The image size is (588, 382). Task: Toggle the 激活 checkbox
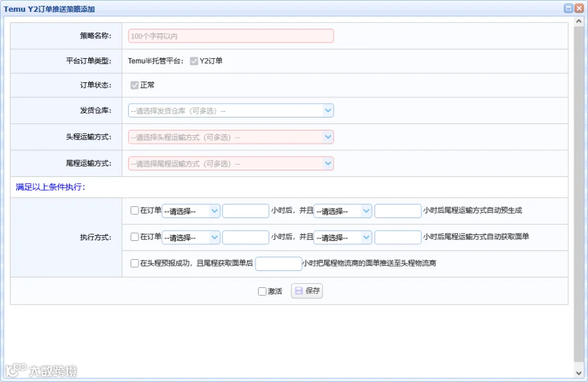(262, 291)
